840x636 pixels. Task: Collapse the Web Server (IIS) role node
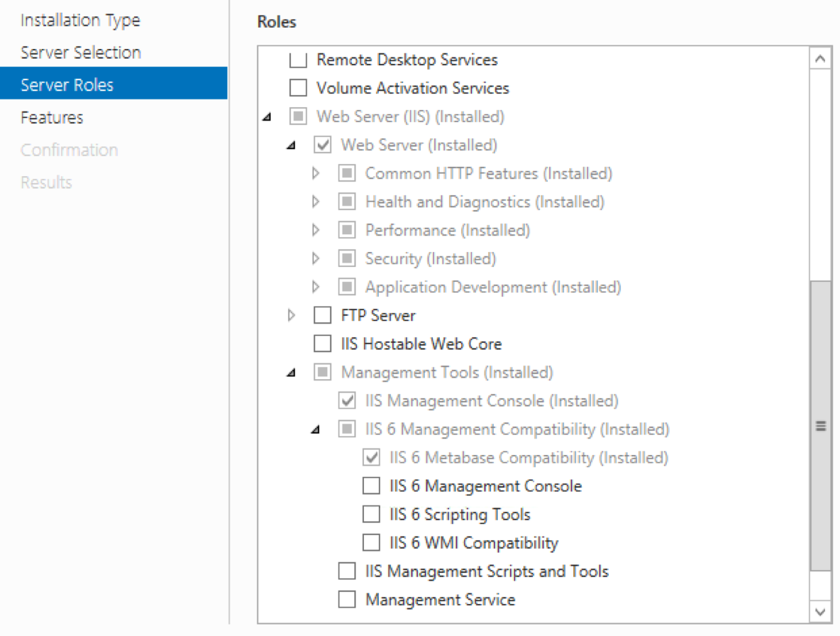click(267, 117)
